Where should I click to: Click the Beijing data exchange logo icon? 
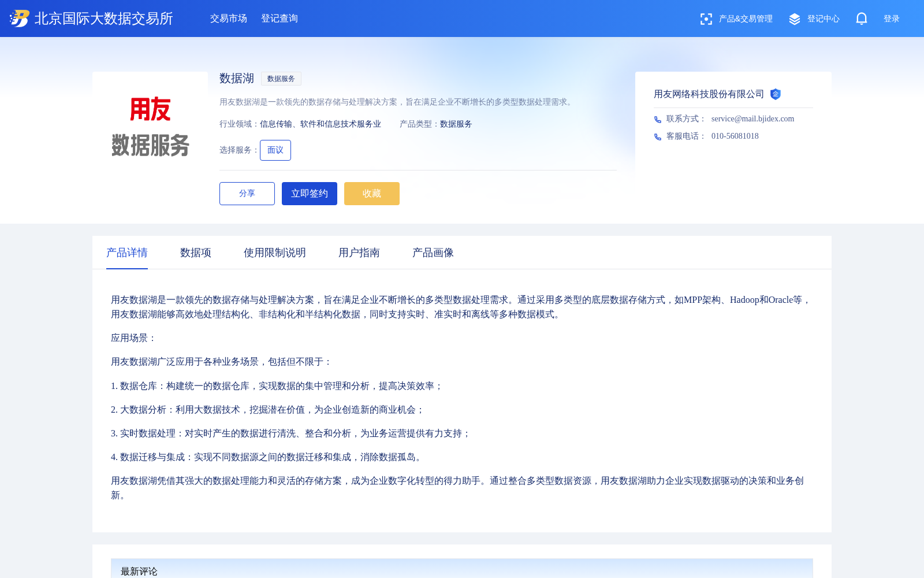[x=19, y=18]
